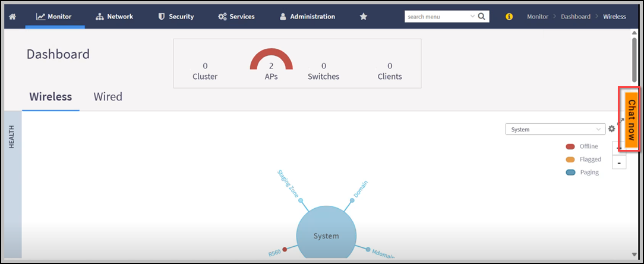Image resolution: width=644 pixels, height=264 pixels.
Task: Open the home icon in navbar
Action: click(x=12, y=17)
